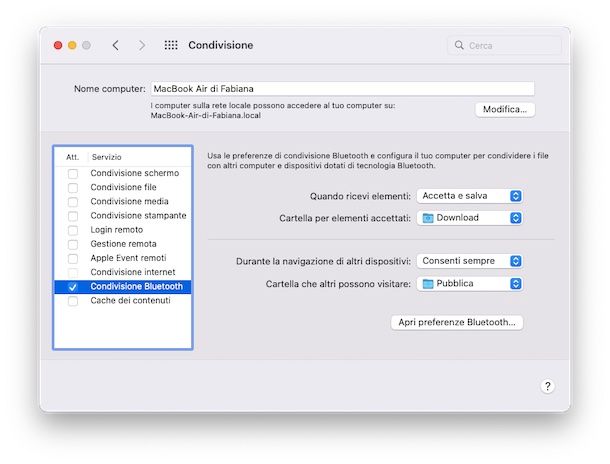The height and width of the screenshot is (464, 610).
Task: Click the MacBook-Air-di-Fabiana.local address text
Action: click(206, 116)
